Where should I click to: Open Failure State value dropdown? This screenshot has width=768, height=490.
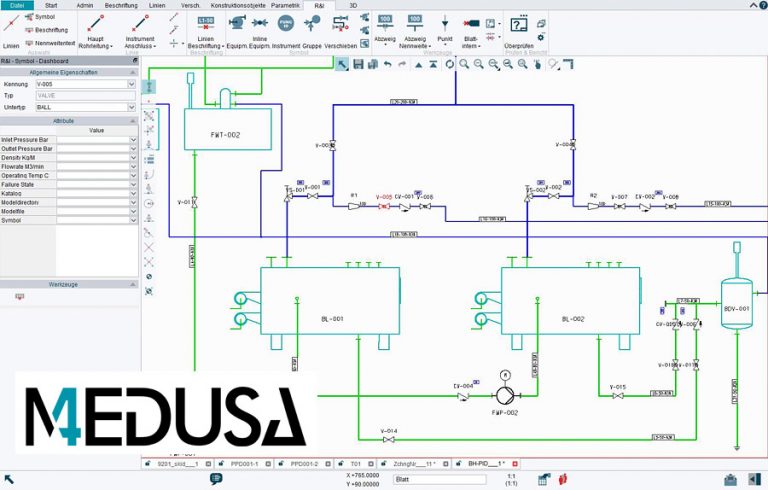(133, 185)
